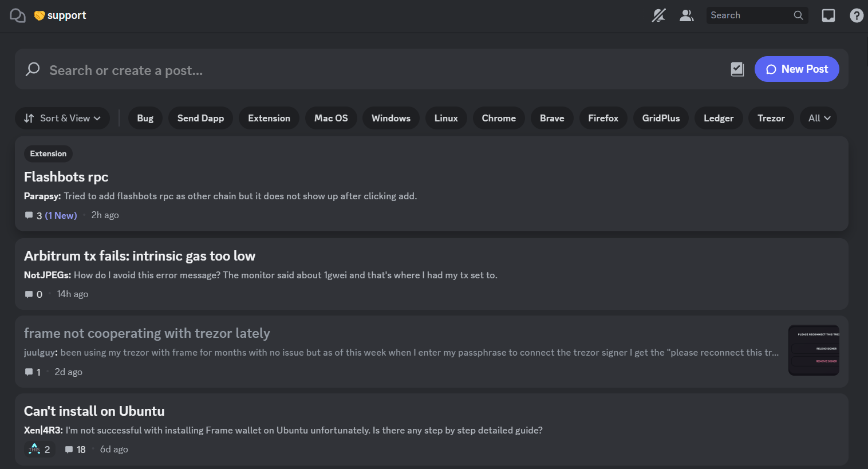Image resolution: width=868 pixels, height=469 pixels.
Task: Filter posts by Send Dapp tag
Action: point(200,118)
